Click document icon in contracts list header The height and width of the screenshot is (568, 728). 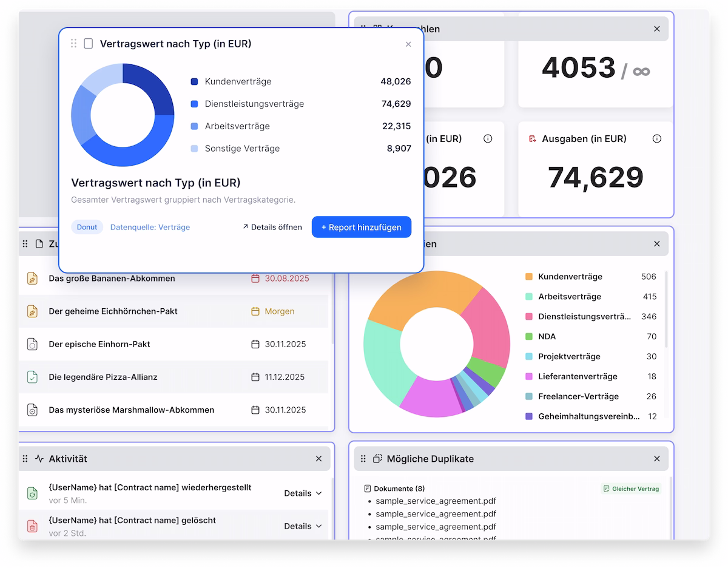(39, 244)
